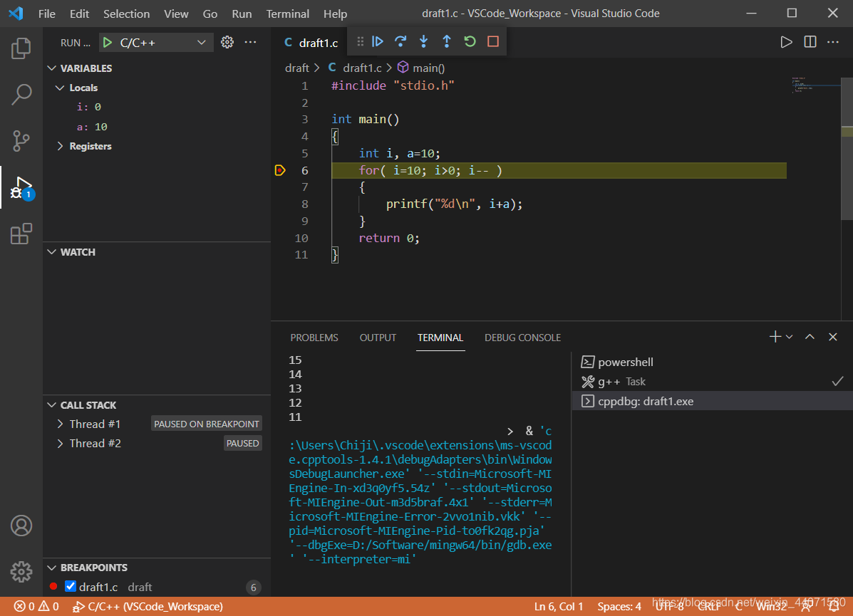Create a new terminal with plus icon
The image size is (853, 616).
775,337
